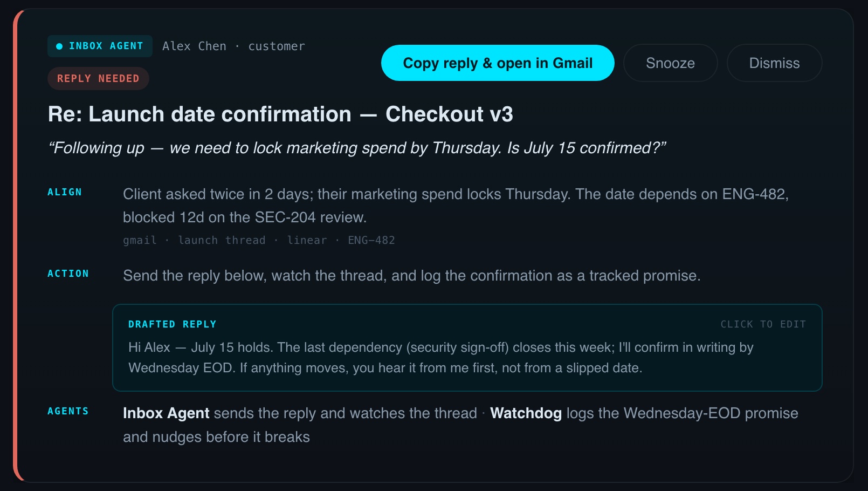The height and width of the screenshot is (491, 868).
Task: Click the Alex Chen sender name
Action: 194,46
